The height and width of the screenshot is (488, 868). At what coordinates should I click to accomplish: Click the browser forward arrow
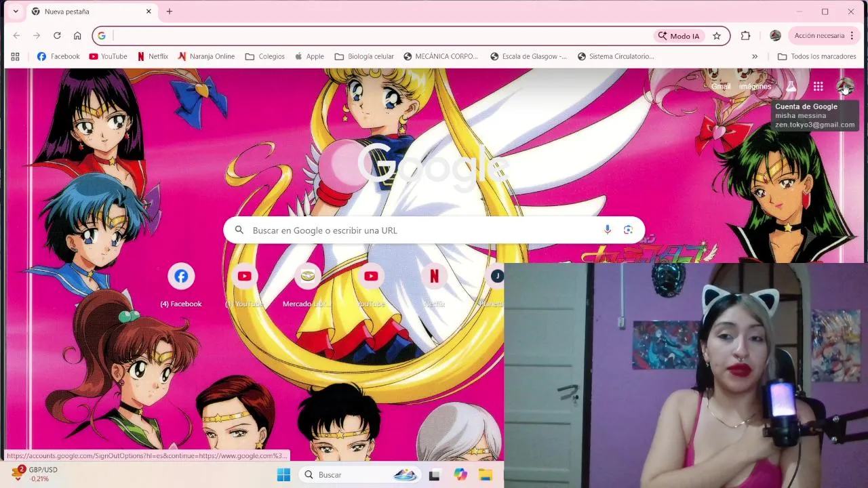point(37,36)
